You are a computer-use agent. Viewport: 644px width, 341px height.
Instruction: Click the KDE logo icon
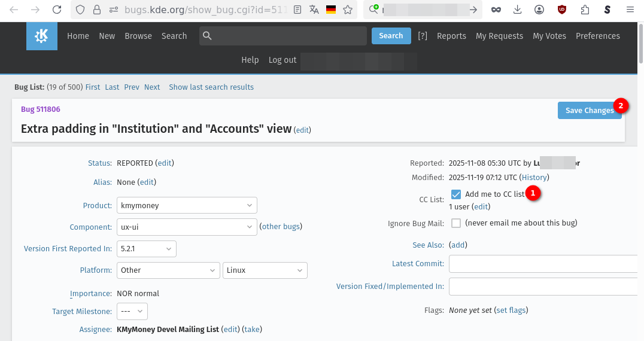(x=42, y=36)
